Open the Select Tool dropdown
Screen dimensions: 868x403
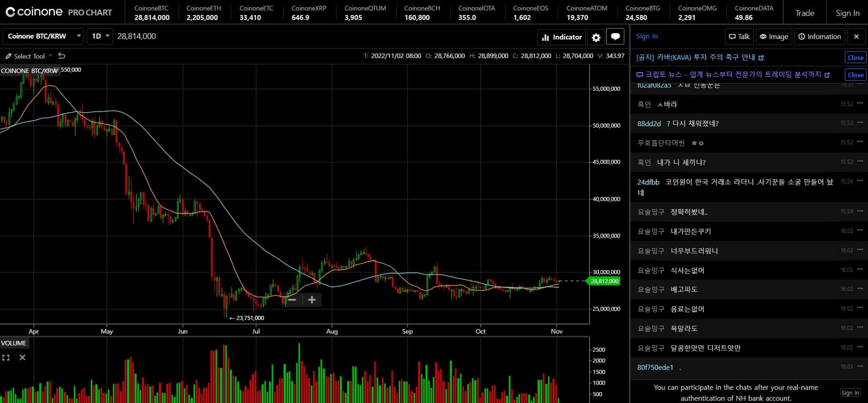coord(29,56)
